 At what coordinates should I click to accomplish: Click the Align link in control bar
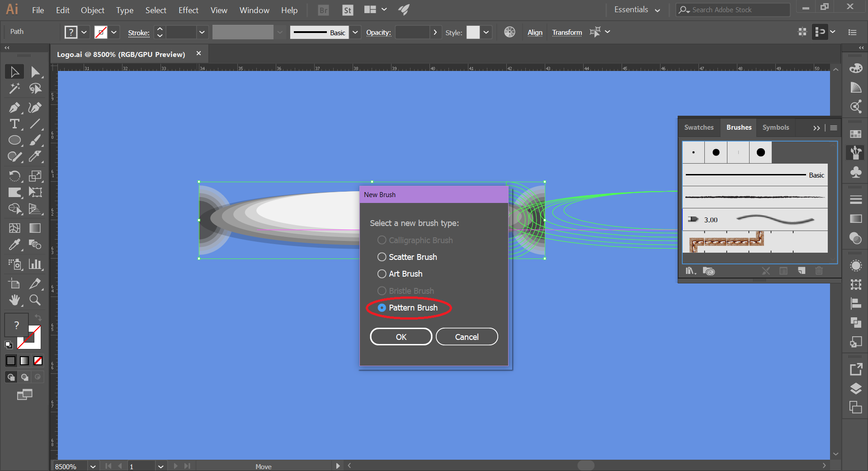click(535, 33)
